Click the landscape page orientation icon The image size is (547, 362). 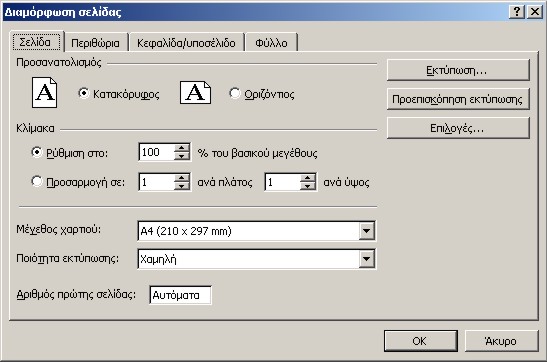click(x=195, y=92)
